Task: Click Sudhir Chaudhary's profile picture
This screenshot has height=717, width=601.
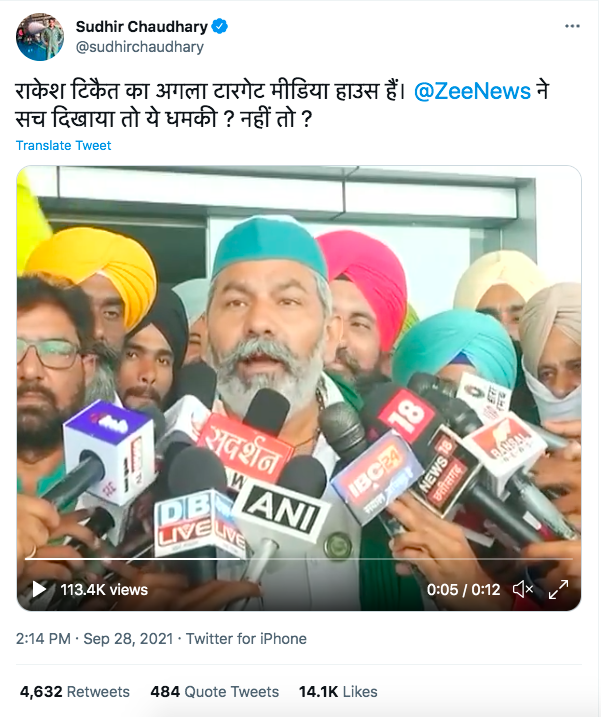Action: [40, 37]
